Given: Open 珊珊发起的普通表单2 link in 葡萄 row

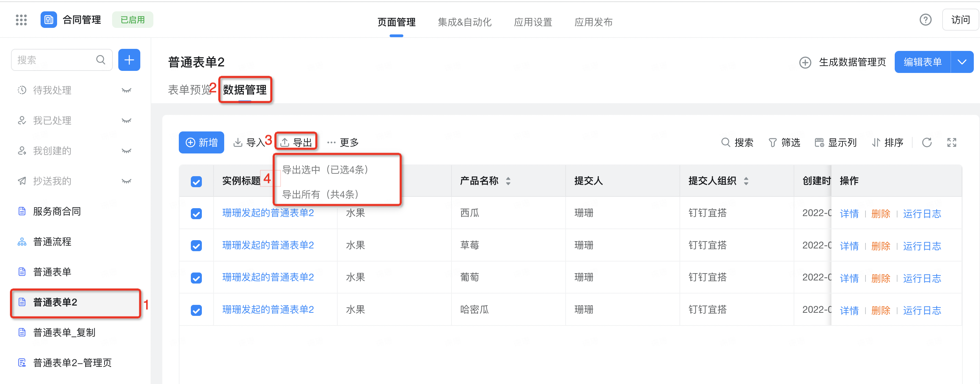Looking at the screenshot, I should point(268,277).
